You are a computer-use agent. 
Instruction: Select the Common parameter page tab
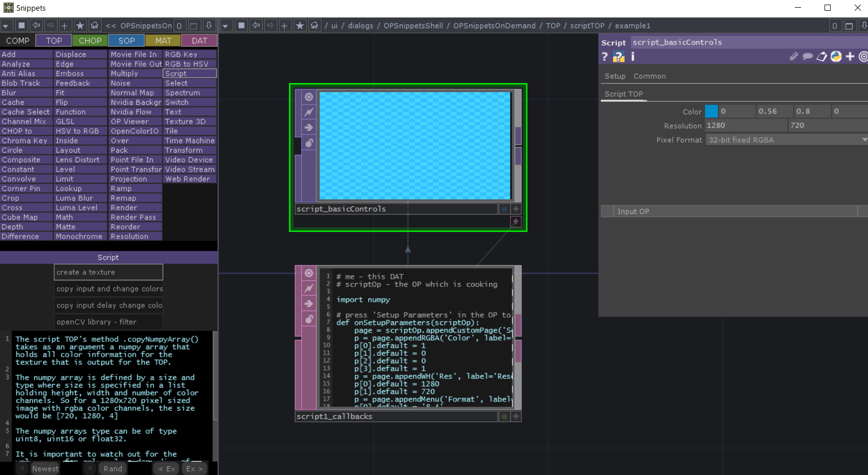click(649, 76)
